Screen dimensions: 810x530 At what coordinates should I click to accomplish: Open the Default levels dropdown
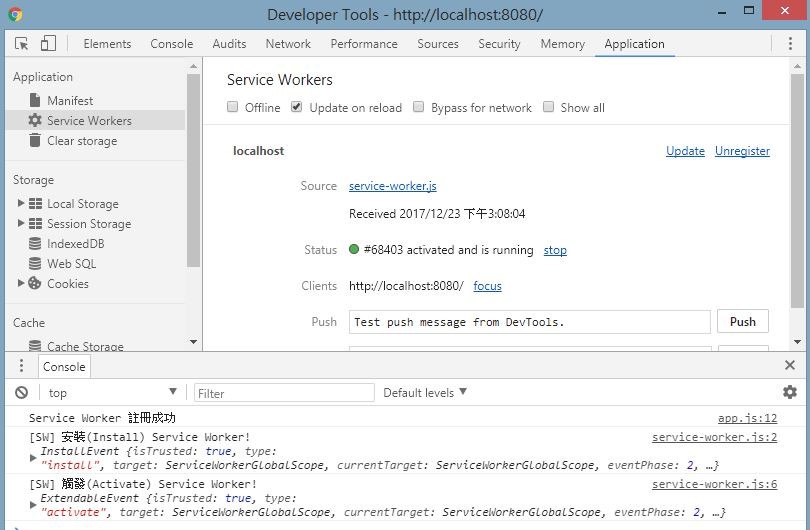click(425, 393)
